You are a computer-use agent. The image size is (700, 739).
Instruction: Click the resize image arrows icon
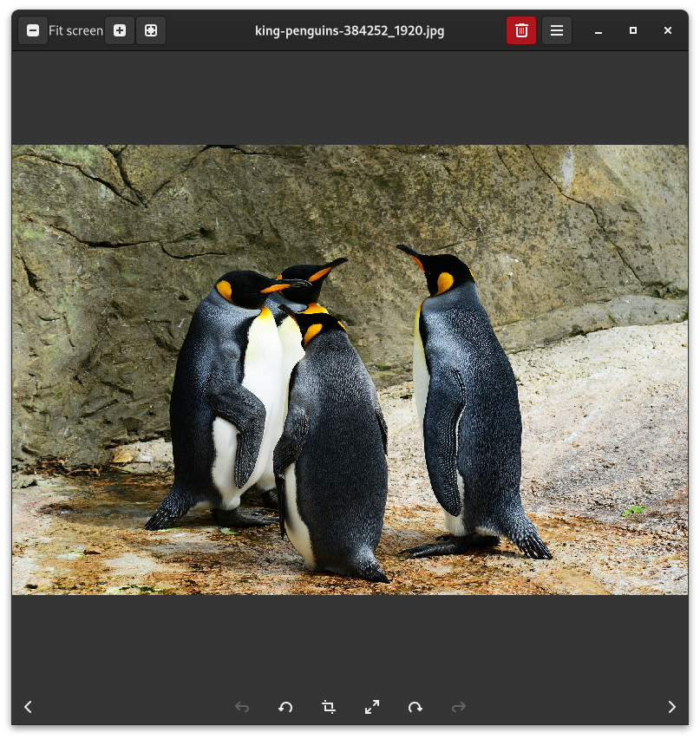point(372,707)
